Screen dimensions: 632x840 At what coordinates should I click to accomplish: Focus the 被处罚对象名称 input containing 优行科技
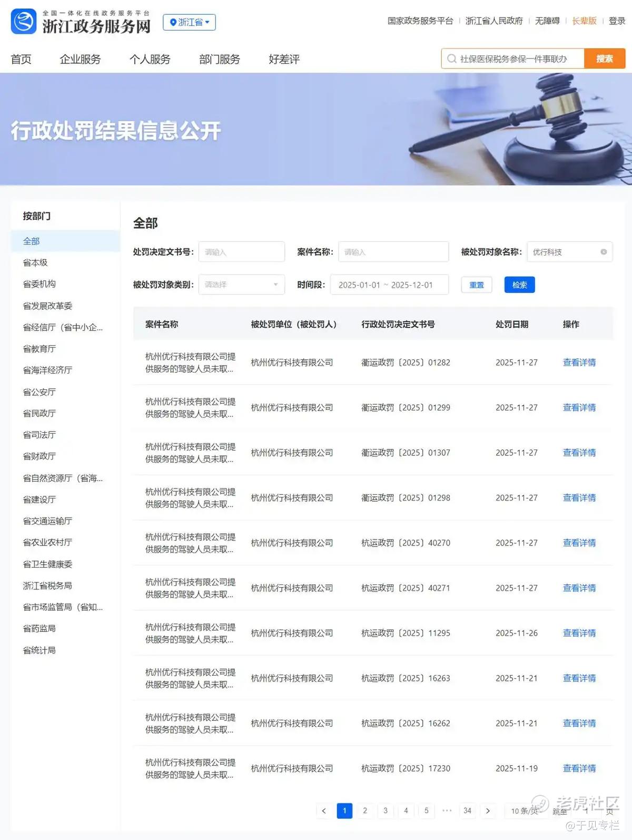(x=569, y=252)
